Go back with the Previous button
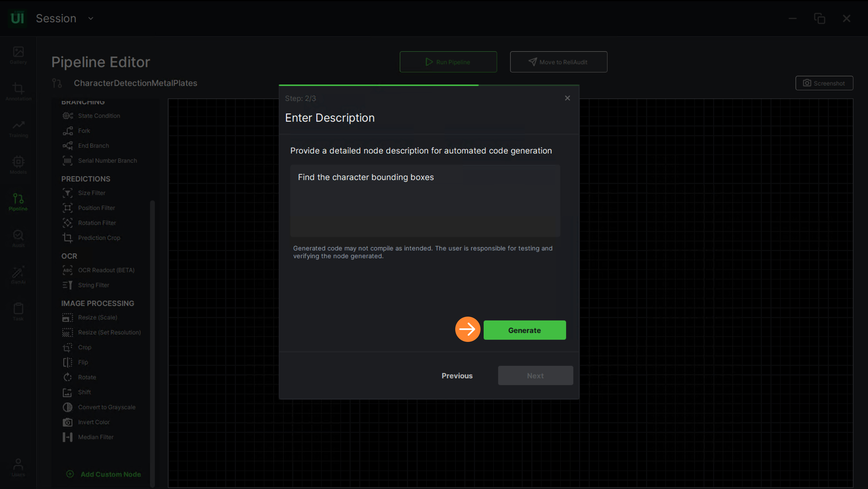The image size is (868, 489). pos(457,376)
